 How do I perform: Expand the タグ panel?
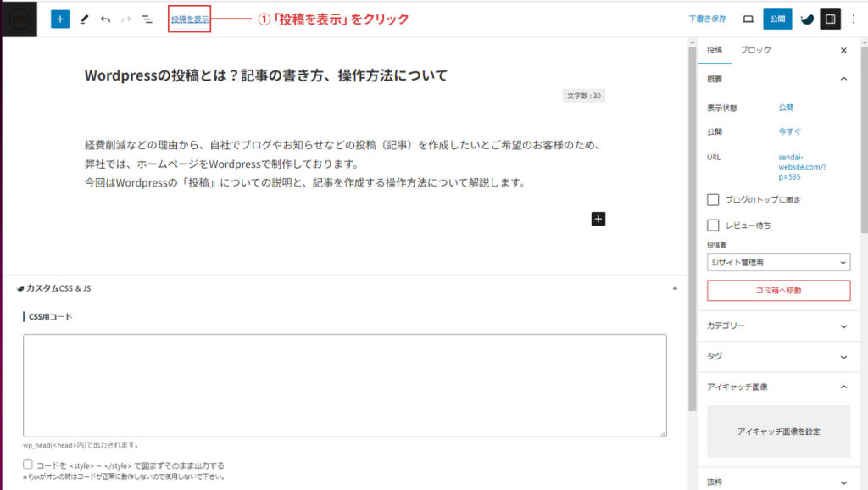(x=778, y=356)
